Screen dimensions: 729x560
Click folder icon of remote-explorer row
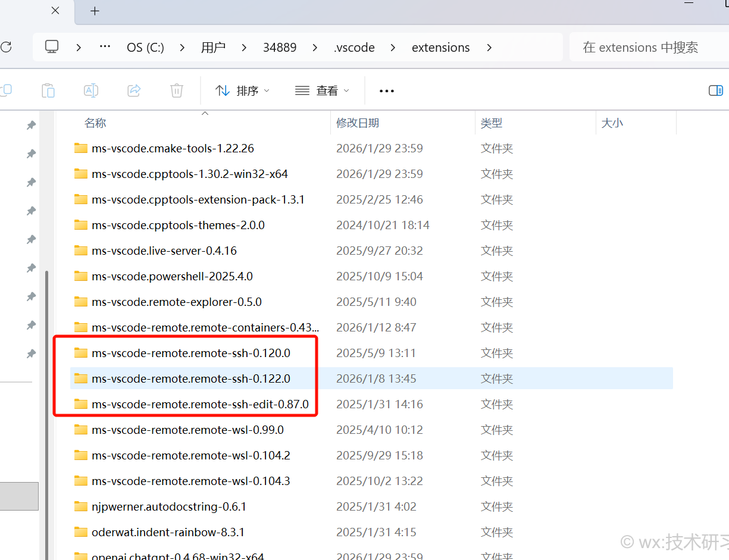click(81, 302)
